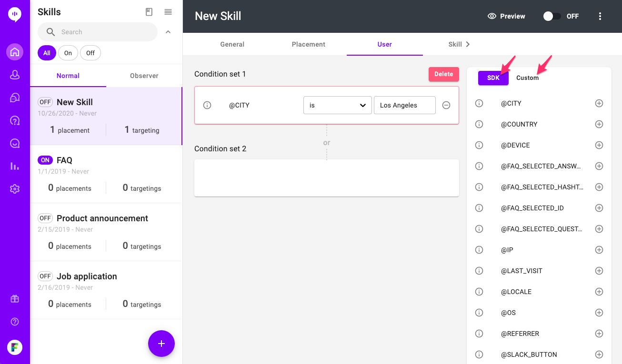Add @COUNTRY variable with its plus icon

pos(599,124)
